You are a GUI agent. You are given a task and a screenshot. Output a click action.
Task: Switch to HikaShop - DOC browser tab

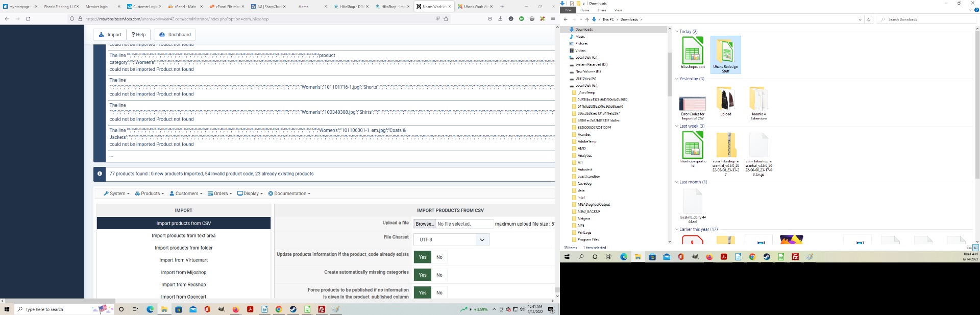tap(351, 7)
